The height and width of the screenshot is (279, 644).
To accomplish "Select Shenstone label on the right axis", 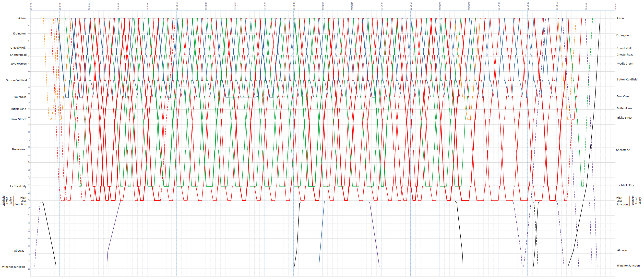I will pos(623,150).
